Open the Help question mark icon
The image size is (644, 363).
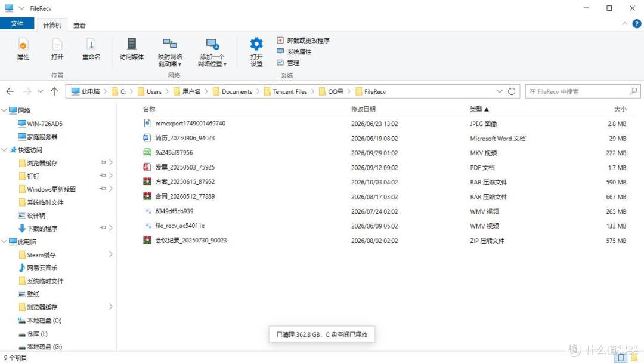click(637, 24)
